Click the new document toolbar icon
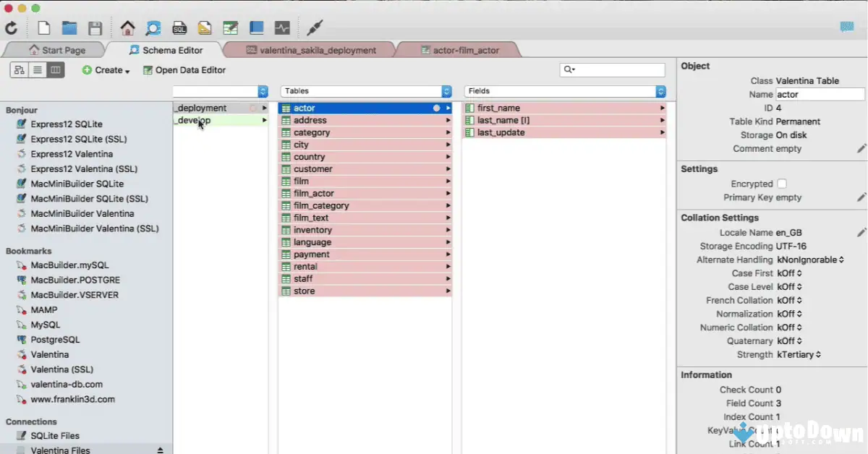Viewport: 868px width, 454px height. point(43,27)
